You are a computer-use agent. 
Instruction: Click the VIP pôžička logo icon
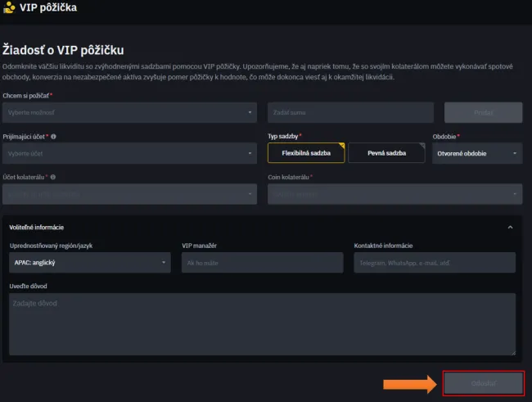9,8
